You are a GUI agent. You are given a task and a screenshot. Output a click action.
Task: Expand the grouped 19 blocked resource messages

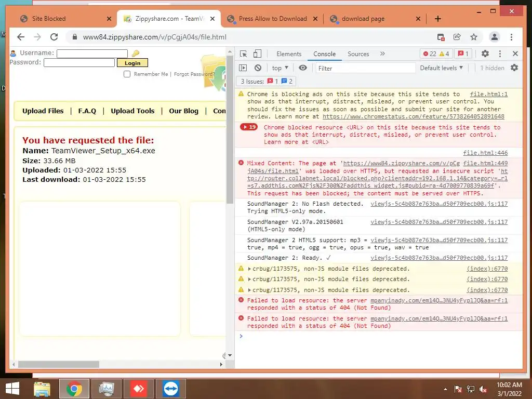pos(249,127)
